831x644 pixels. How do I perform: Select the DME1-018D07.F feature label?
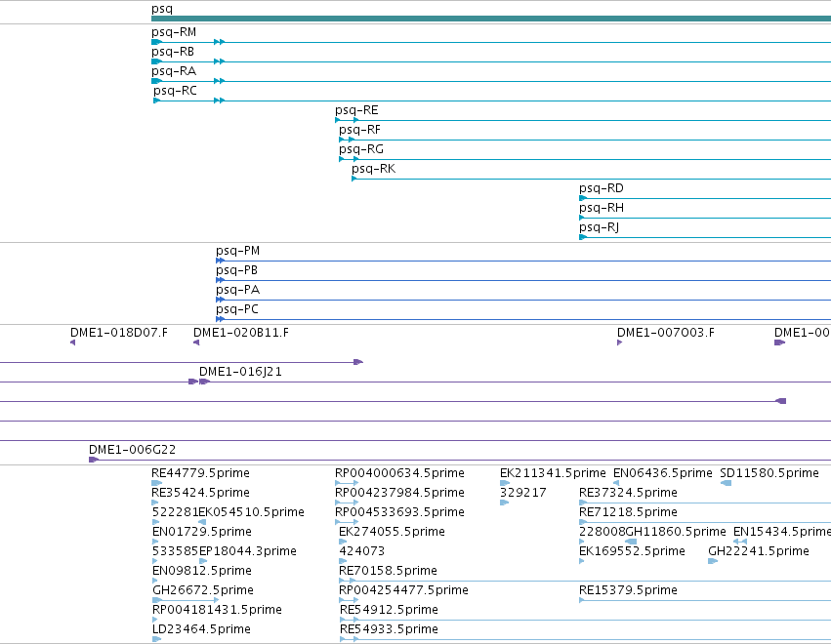point(119,333)
